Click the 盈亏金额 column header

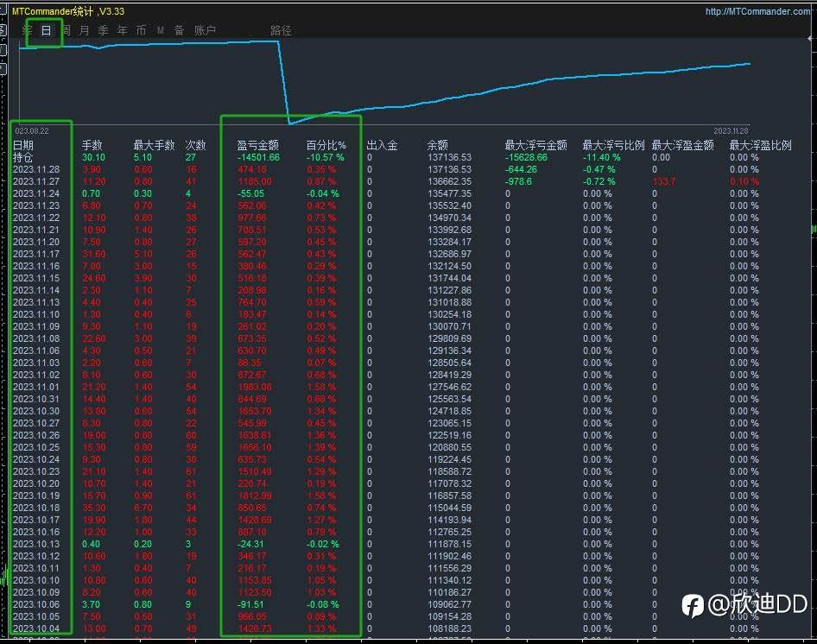(x=257, y=145)
